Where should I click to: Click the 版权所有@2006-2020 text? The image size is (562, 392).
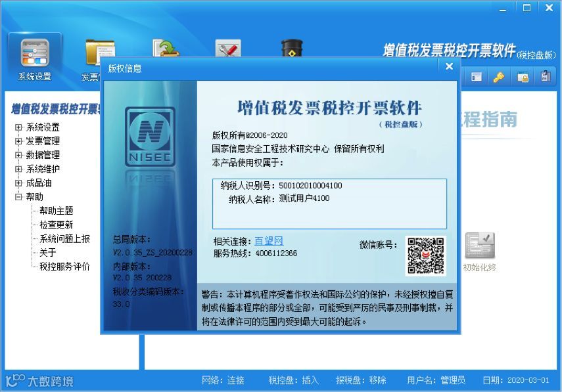click(x=250, y=135)
